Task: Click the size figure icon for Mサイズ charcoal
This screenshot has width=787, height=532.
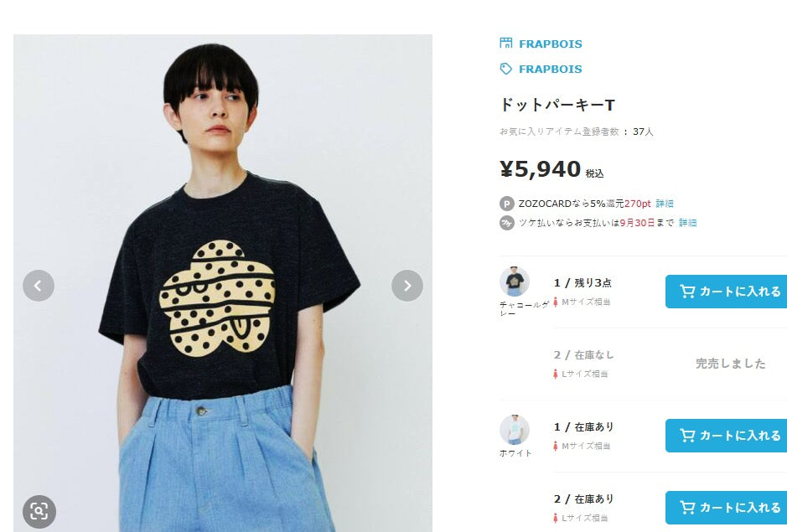Action: 556,302
